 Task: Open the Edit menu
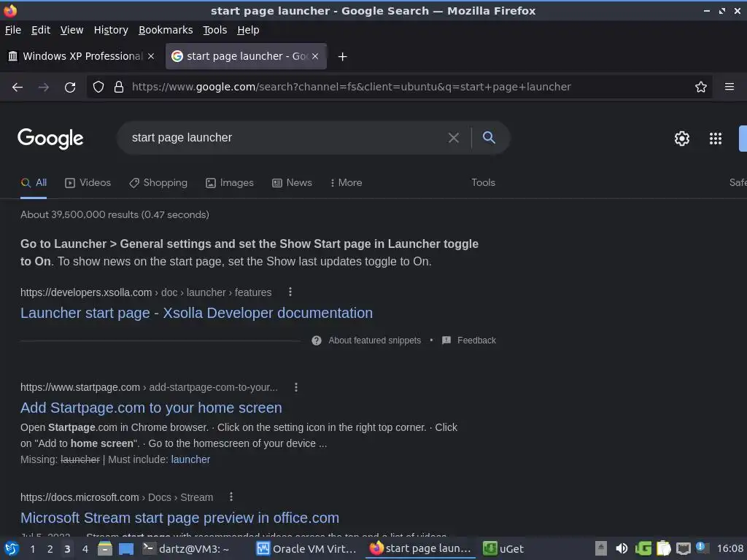pyautogui.click(x=41, y=30)
